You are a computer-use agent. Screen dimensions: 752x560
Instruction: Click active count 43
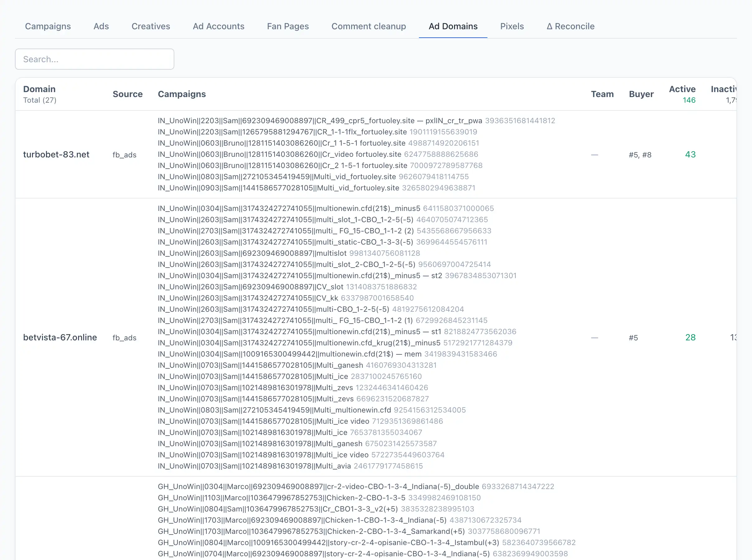[690, 155]
